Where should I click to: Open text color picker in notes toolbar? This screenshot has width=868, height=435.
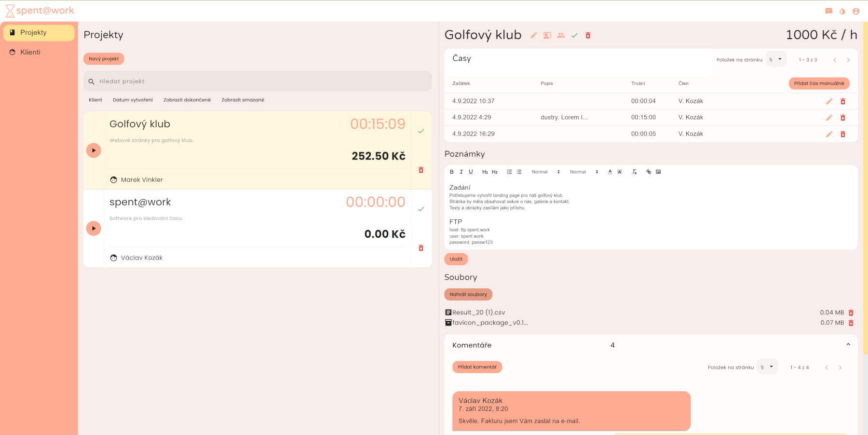[610, 172]
